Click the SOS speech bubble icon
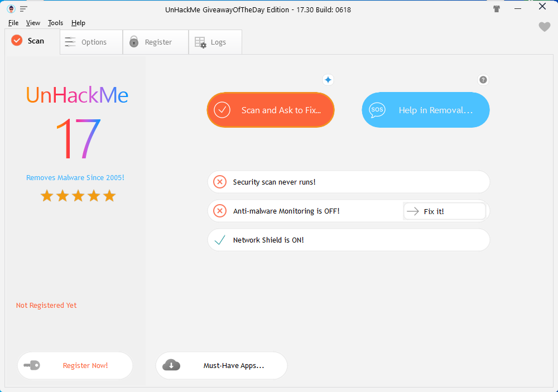558x392 pixels. 377,110
